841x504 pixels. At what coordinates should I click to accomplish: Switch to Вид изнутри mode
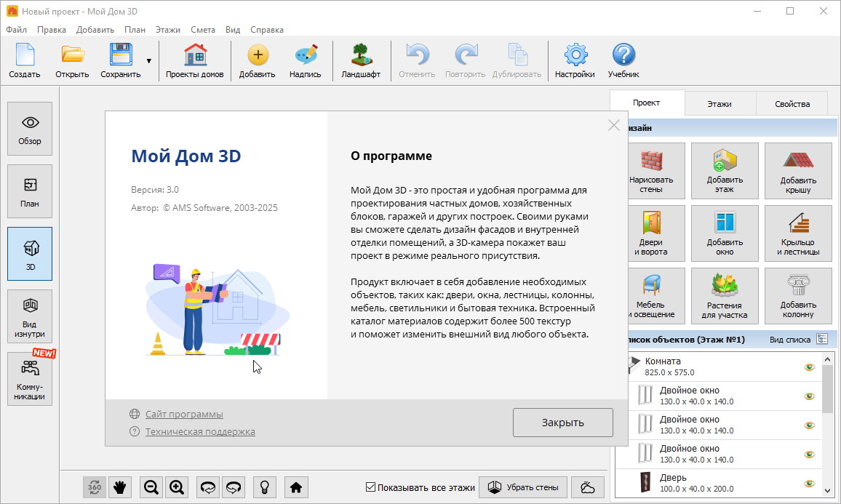tap(30, 316)
